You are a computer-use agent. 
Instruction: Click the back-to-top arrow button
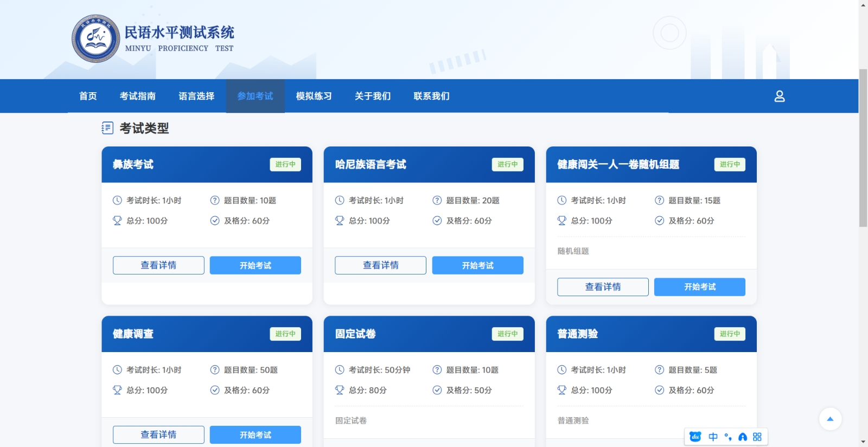point(830,419)
